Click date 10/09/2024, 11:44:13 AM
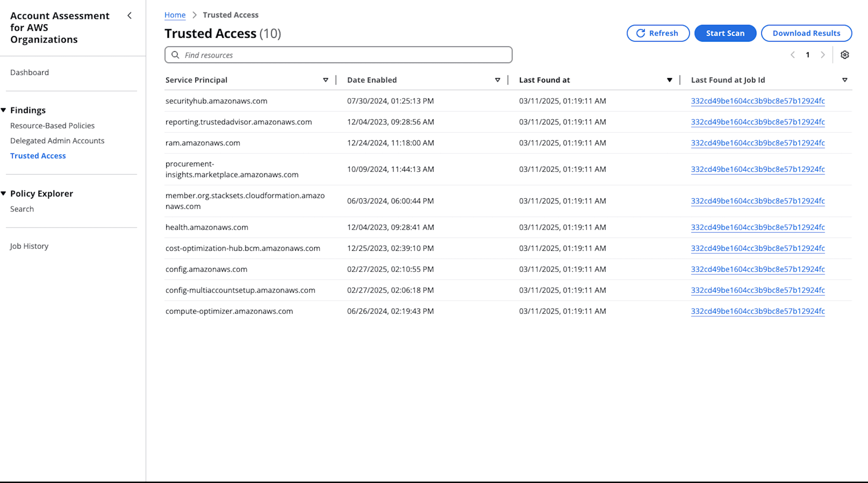 [x=390, y=169]
